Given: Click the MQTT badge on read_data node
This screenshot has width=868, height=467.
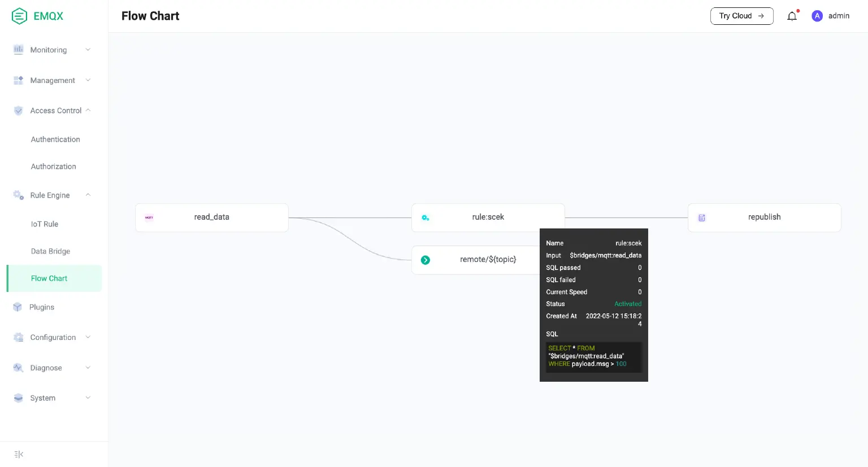Looking at the screenshot, I should 149,217.
